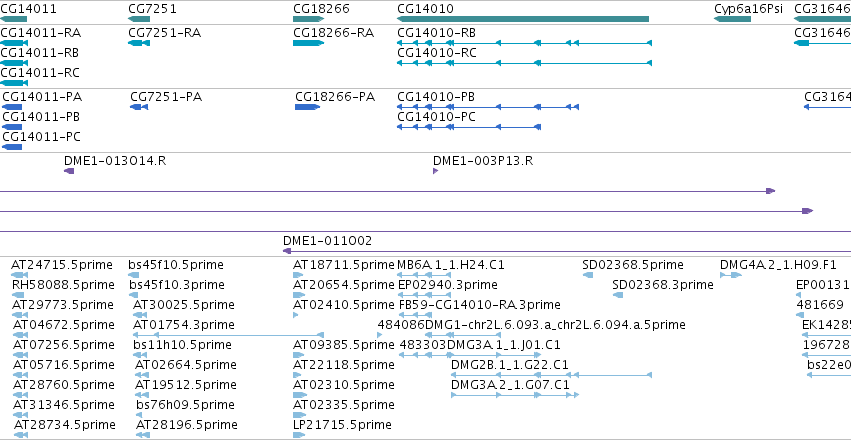Click the CG18266-PA protein glyph
This screenshot has width=851, height=440.
(x=308, y=107)
